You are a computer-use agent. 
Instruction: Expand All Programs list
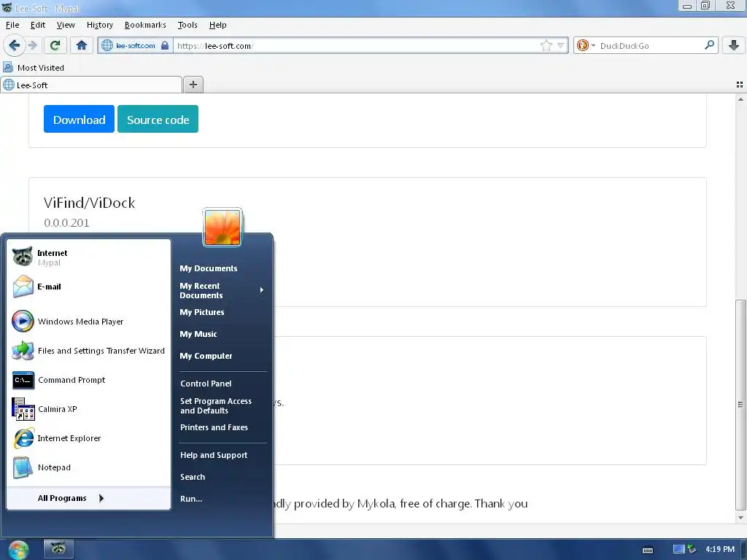88,498
